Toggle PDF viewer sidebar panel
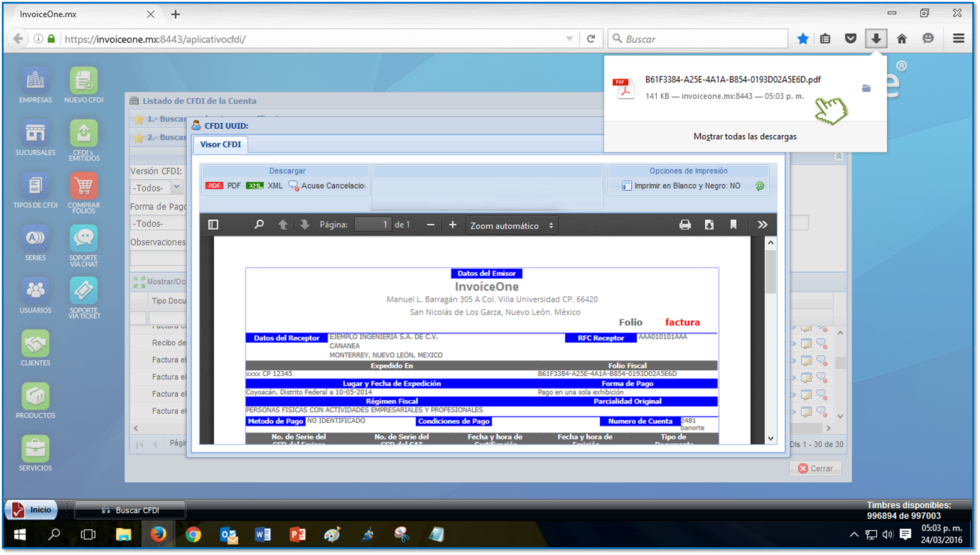This screenshot has height=555, width=980. (x=213, y=225)
